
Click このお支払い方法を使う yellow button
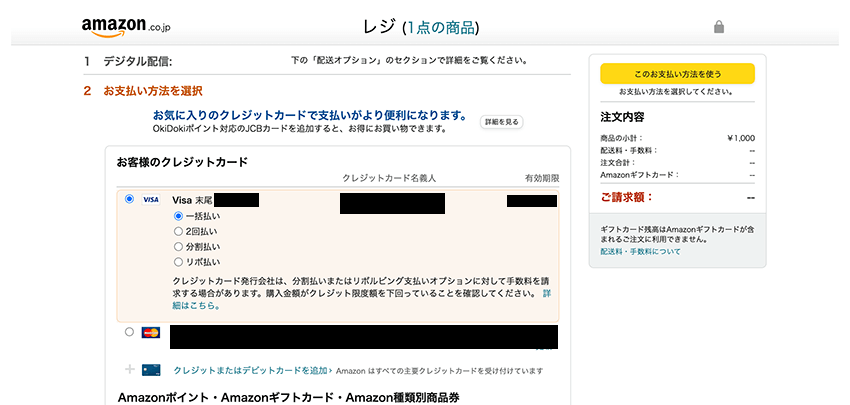677,74
